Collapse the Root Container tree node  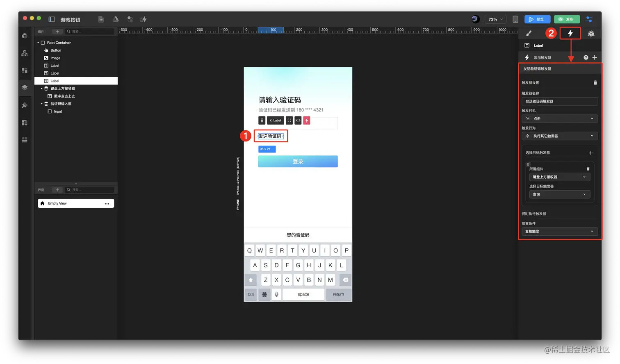click(x=38, y=43)
